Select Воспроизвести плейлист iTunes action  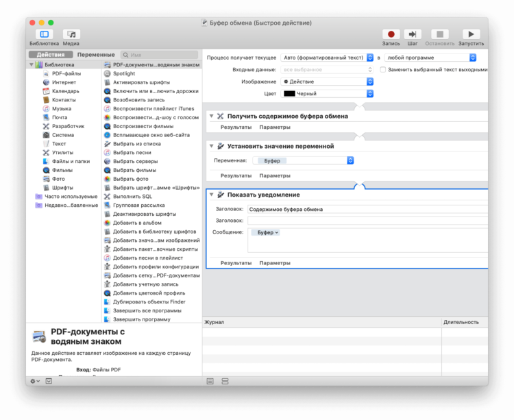[154, 109]
